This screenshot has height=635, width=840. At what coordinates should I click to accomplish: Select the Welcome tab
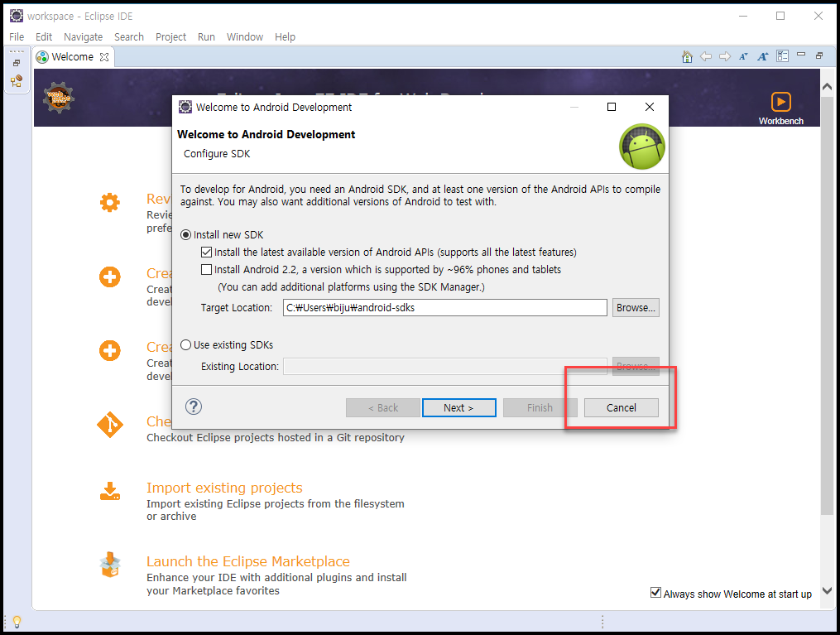[x=72, y=57]
